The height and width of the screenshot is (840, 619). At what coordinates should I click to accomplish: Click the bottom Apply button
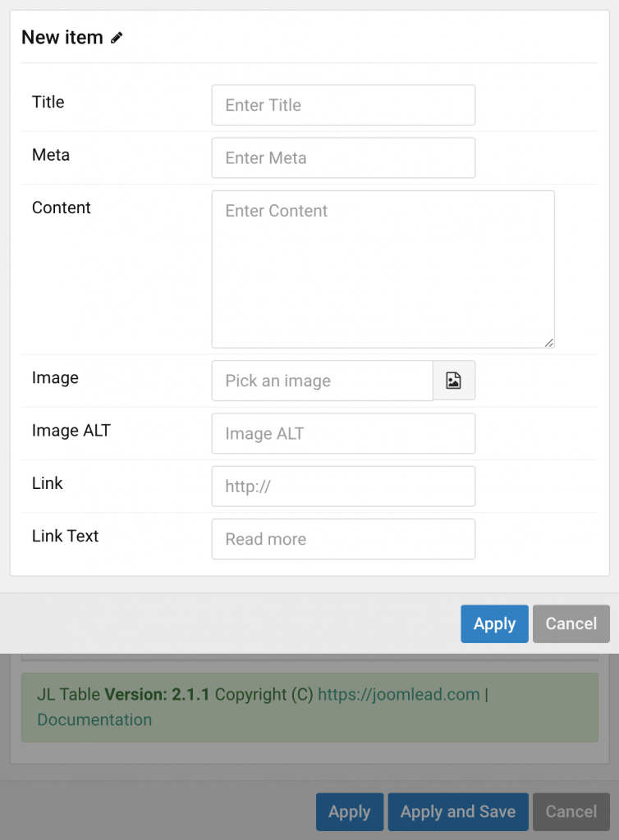(349, 811)
